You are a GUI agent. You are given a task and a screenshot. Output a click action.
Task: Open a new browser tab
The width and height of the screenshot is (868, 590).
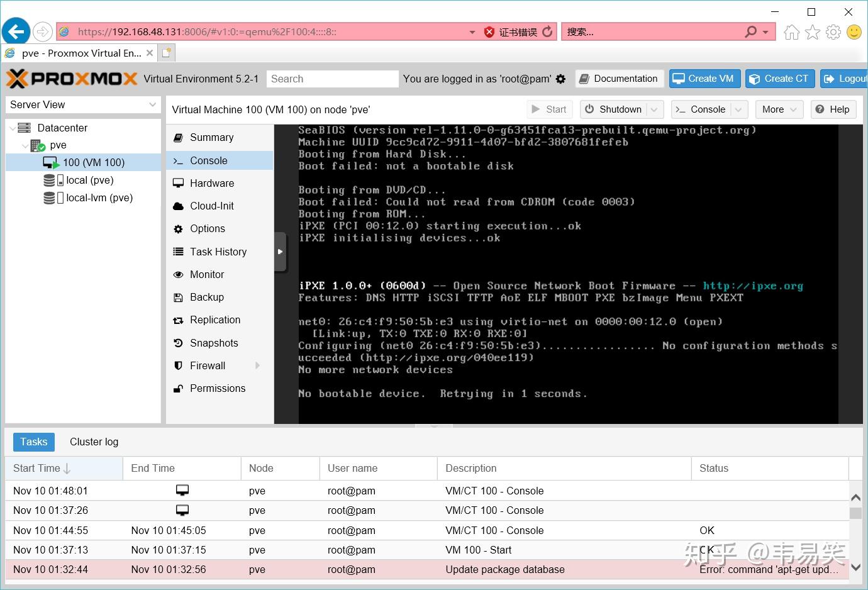pos(167,53)
